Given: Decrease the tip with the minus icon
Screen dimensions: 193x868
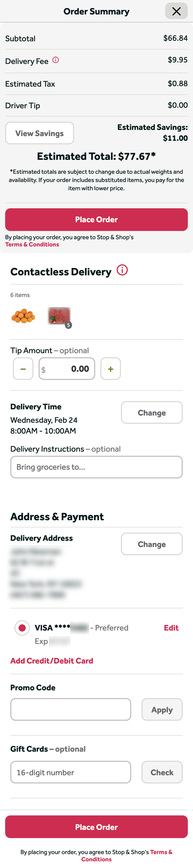Looking at the screenshot, I should 22,369.
